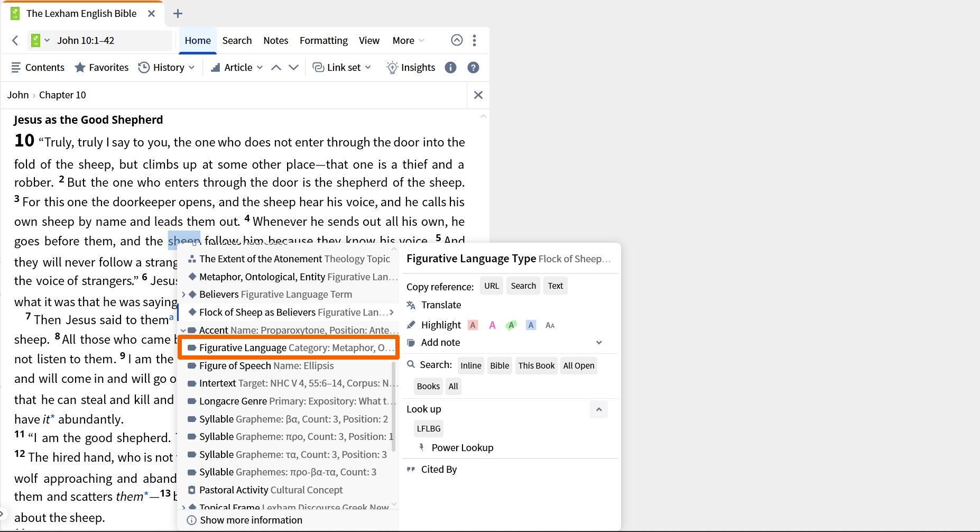This screenshot has width=980, height=532.
Task: Open Cited By
Action: pos(432,469)
